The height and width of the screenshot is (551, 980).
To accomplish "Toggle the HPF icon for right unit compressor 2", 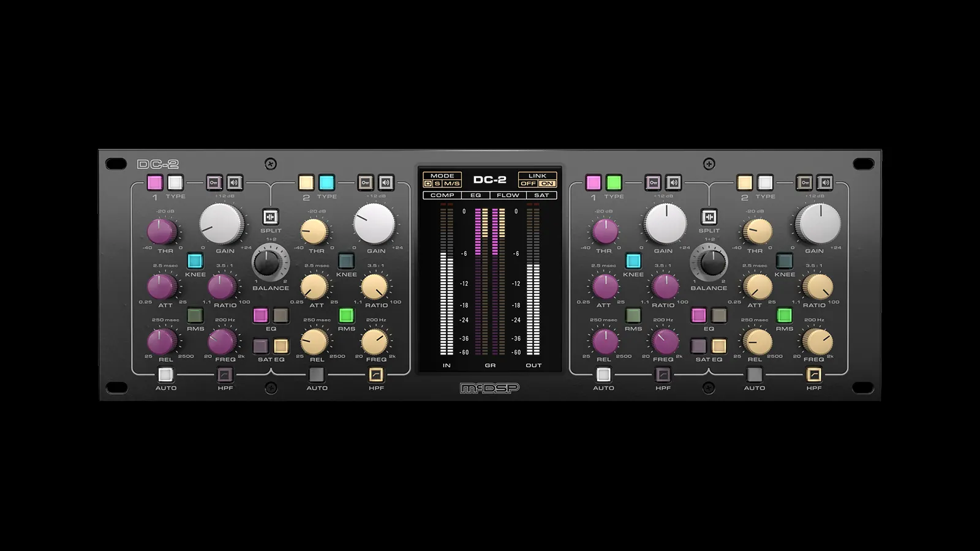I will pos(814,375).
